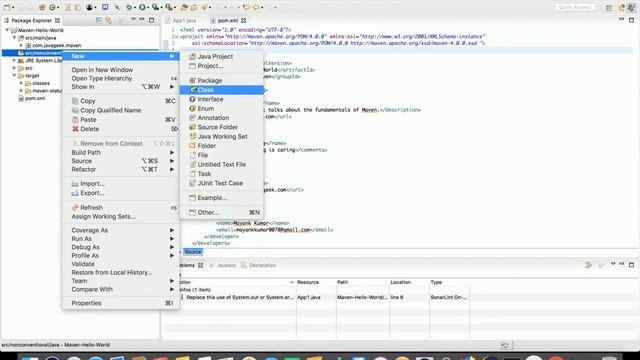Select pom.xml in the Package Explorer tree
640x360 pixels.
[32, 98]
